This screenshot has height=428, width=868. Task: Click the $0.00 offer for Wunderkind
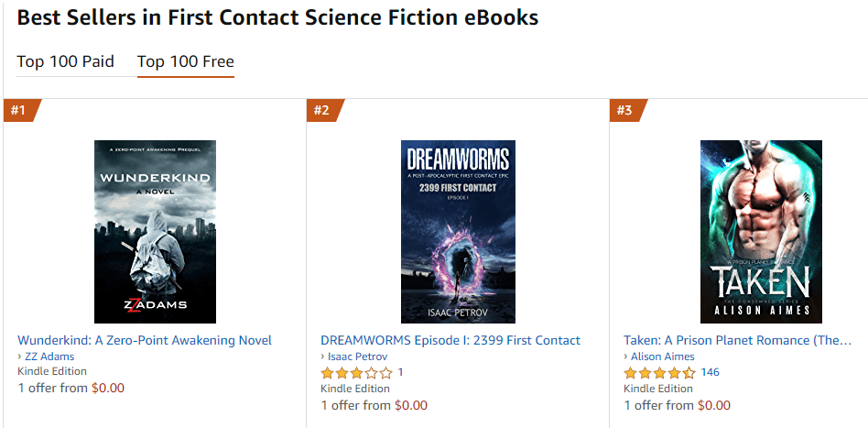point(108,388)
